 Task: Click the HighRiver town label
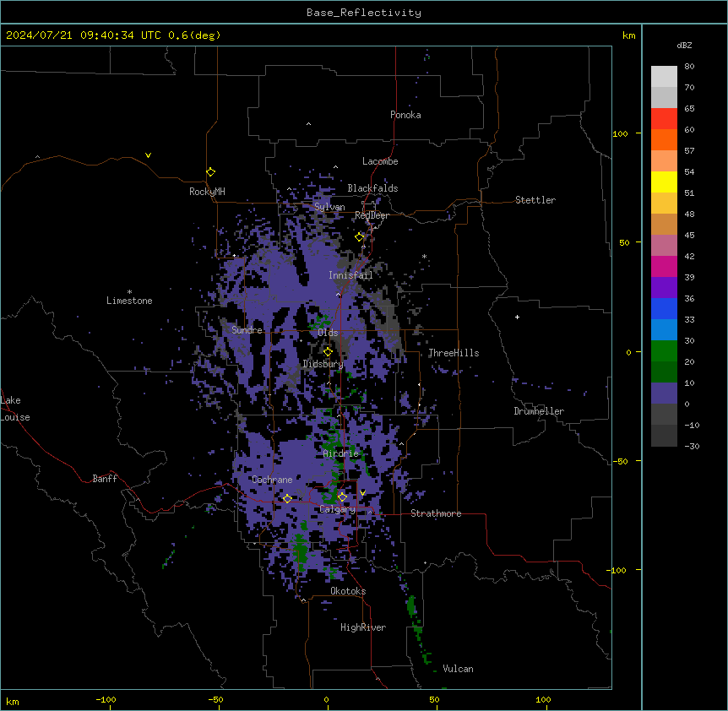click(363, 627)
